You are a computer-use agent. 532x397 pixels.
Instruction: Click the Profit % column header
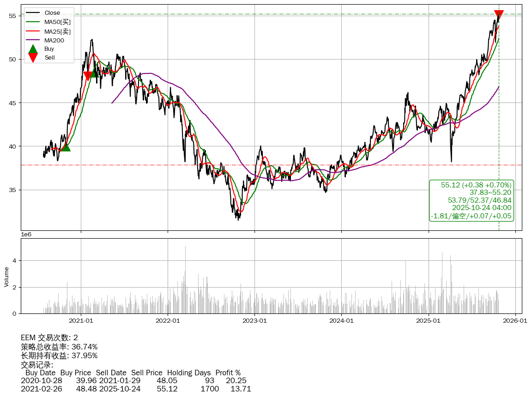(x=228, y=373)
